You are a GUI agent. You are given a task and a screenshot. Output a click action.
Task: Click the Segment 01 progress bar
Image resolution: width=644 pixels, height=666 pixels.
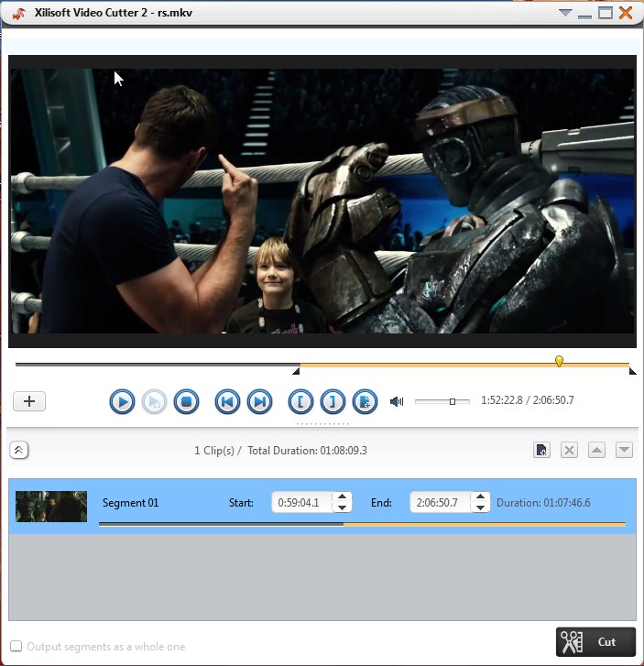click(362, 525)
